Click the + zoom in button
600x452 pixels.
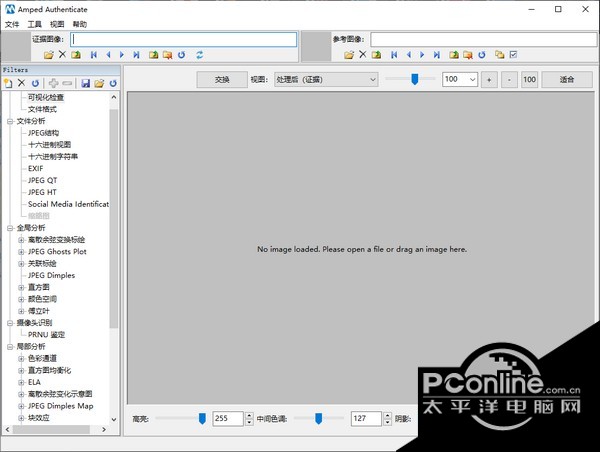tap(489, 80)
